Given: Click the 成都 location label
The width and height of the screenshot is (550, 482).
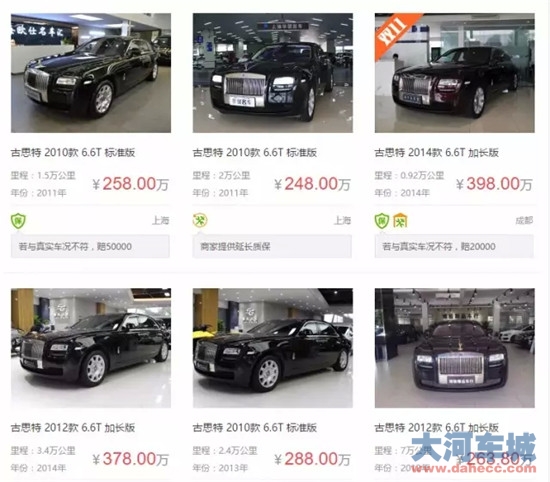Looking at the screenshot, I should 524,220.
